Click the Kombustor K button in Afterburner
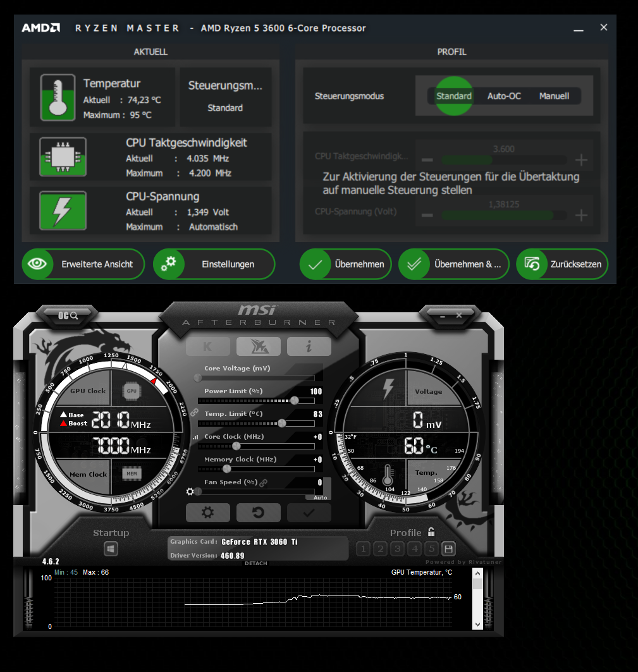The width and height of the screenshot is (638, 672). click(208, 346)
